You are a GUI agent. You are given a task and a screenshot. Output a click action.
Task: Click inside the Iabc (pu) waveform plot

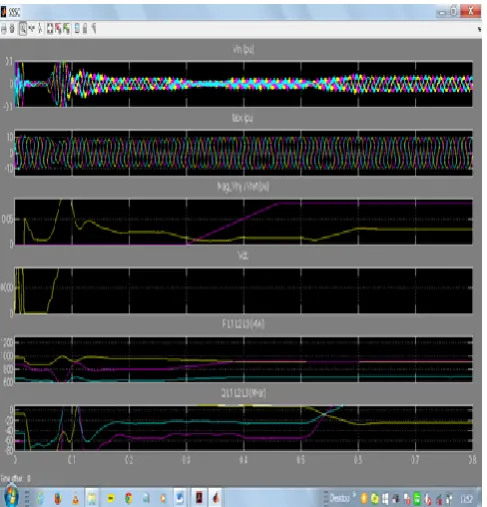(x=243, y=153)
